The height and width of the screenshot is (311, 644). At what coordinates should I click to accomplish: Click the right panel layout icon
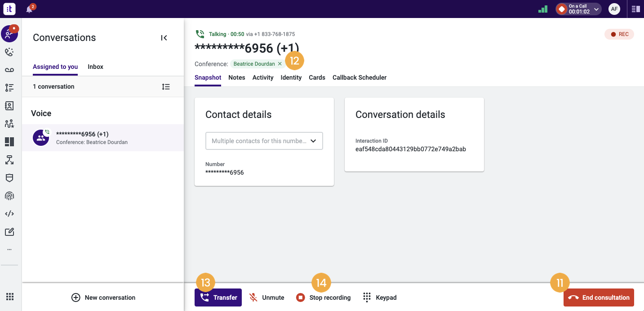(635, 9)
